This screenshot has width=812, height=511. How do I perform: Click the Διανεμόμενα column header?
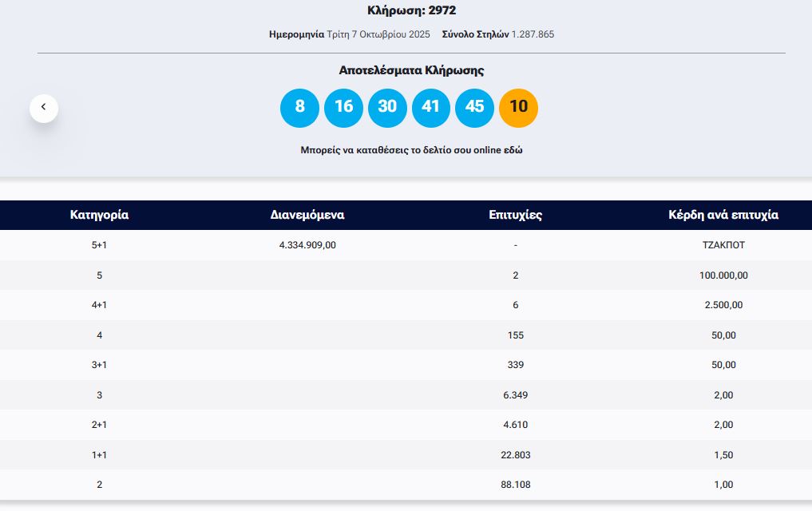(x=307, y=215)
